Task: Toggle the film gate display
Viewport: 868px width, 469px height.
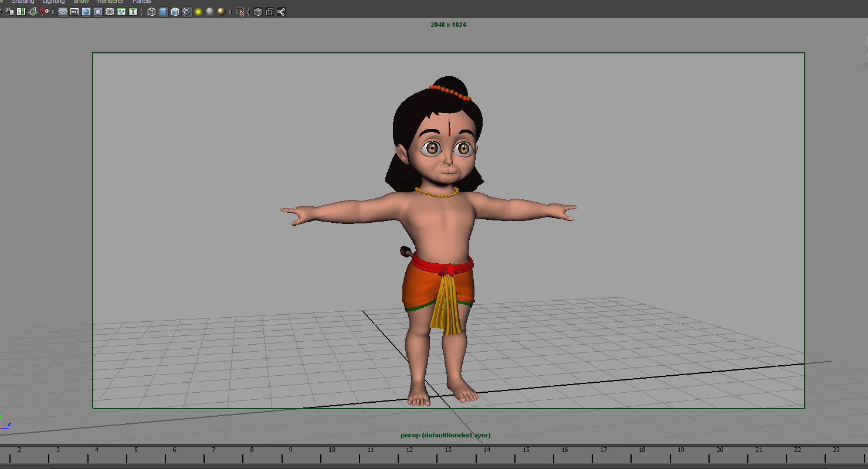Action: coord(74,12)
